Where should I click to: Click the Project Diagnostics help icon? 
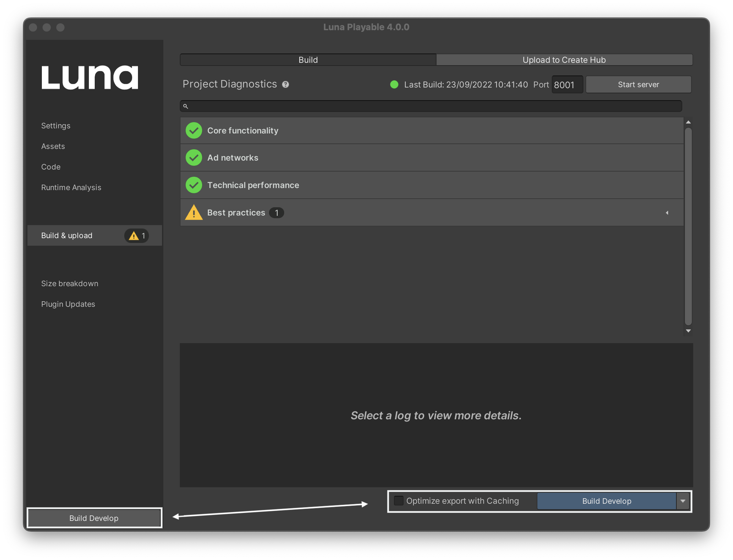[286, 84]
